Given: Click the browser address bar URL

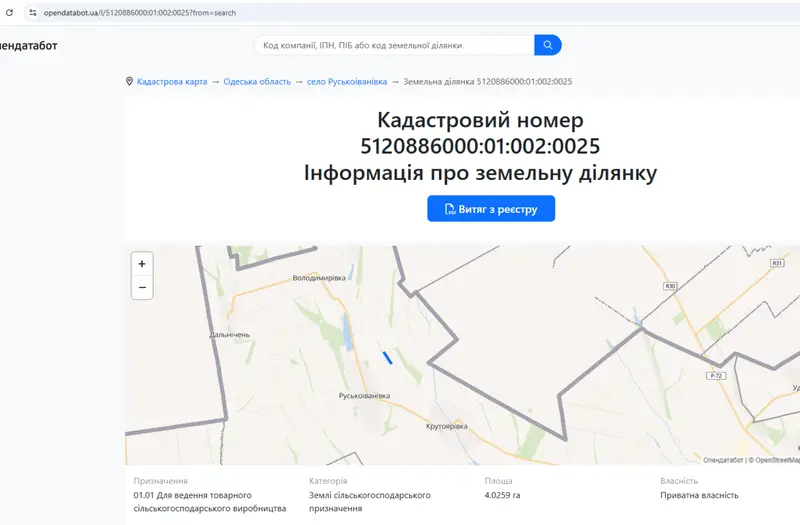Looking at the screenshot, I should (140, 13).
